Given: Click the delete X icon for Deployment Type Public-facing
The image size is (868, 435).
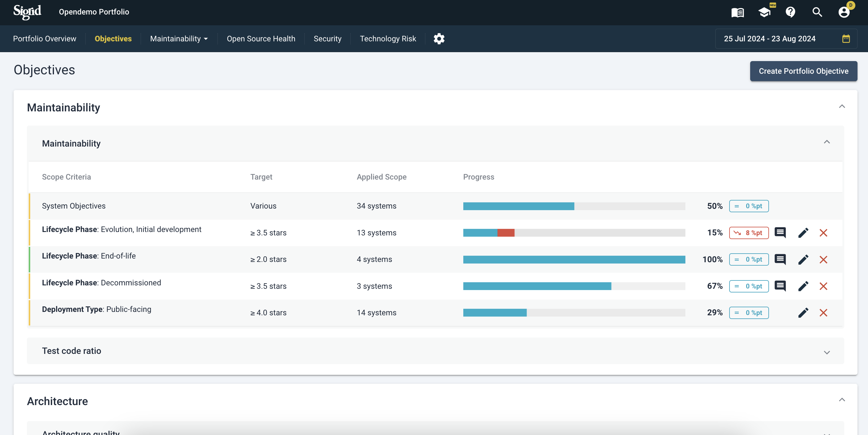Looking at the screenshot, I should 824,313.
